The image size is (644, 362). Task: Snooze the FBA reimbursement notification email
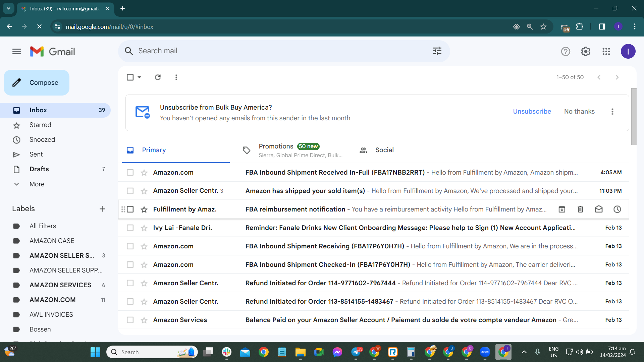pyautogui.click(x=617, y=209)
